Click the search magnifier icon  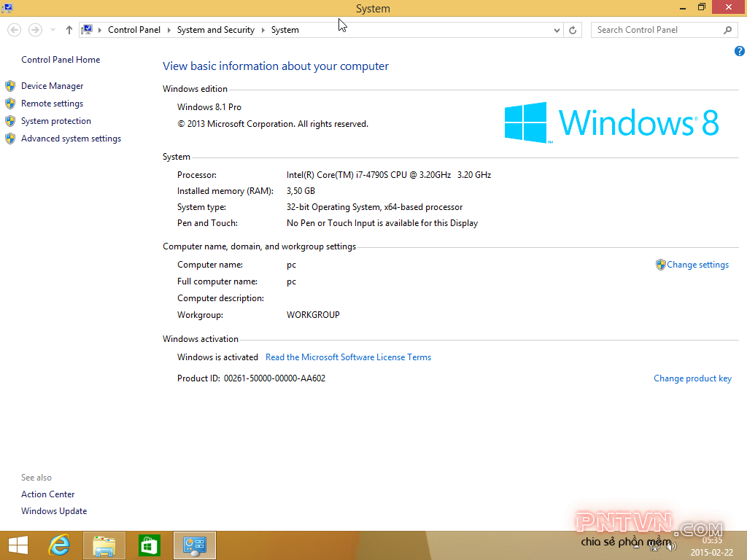click(727, 30)
